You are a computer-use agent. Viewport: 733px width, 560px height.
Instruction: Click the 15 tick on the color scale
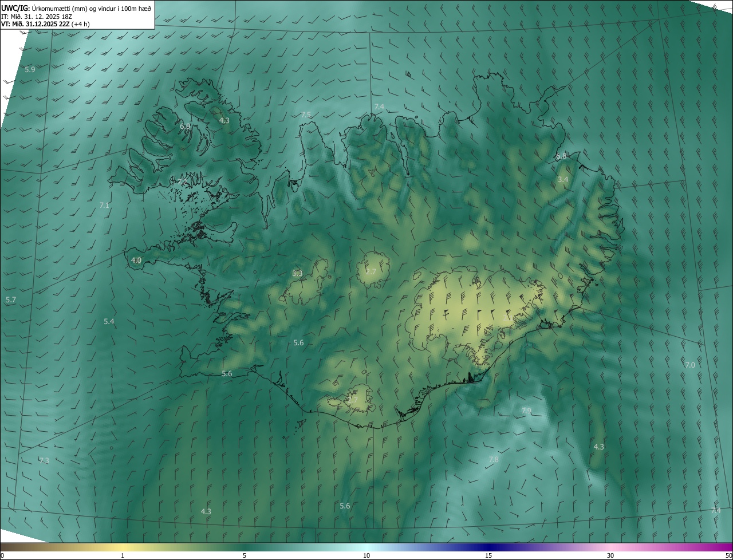(488, 556)
